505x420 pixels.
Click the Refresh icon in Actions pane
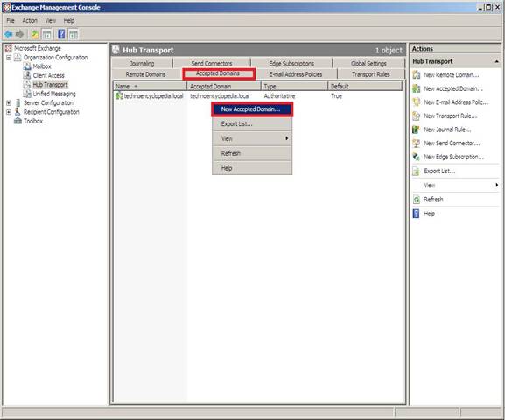click(416, 199)
